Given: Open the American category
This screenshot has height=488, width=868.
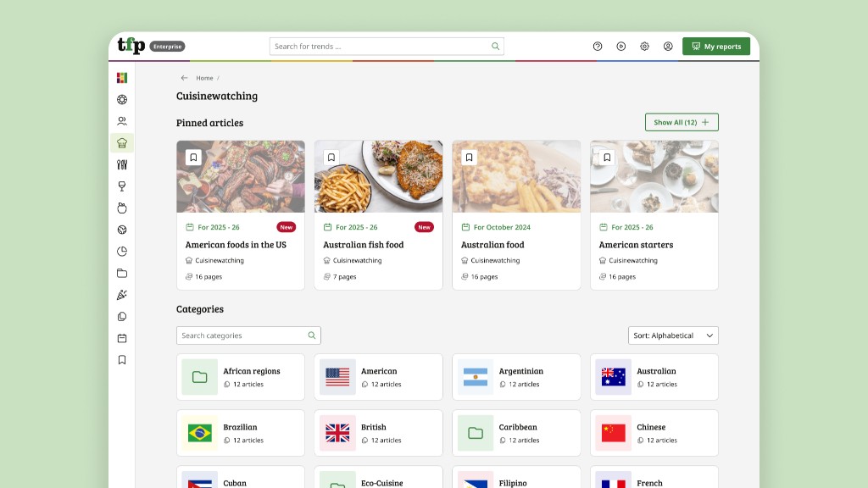Looking at the screenshot, I should pyautogui.click(x=379, y=377).
